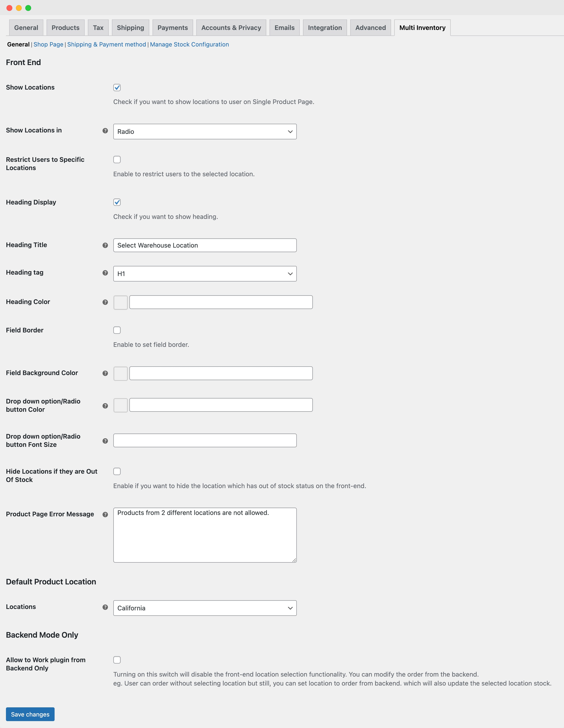The width and height of the screenshot is (564, 728).
Task: Open the help tooltip for Show Locations in
Action: coord(105,131)
